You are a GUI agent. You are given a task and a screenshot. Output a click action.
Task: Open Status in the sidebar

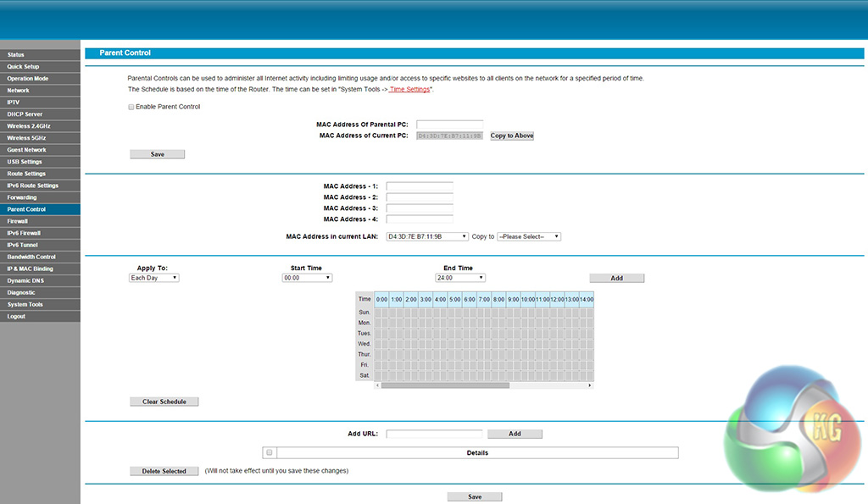pyautogui.click(x=40, y=55)
